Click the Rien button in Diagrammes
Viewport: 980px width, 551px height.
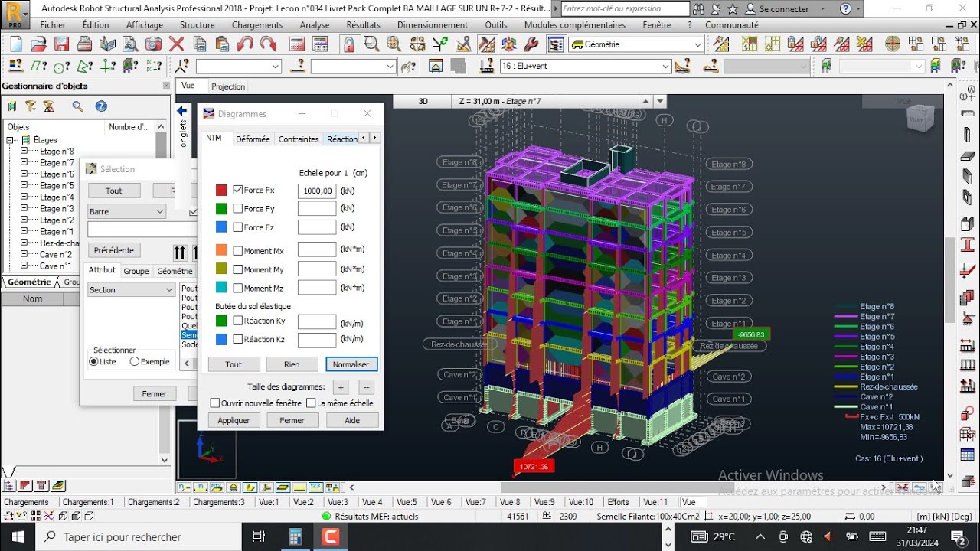pyautogui.click(x=292, y=364)
